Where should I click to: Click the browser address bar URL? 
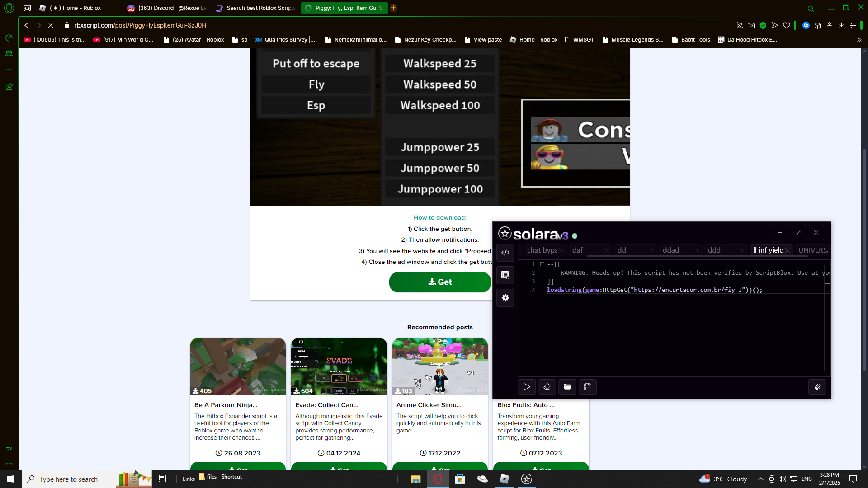[140, 25]
